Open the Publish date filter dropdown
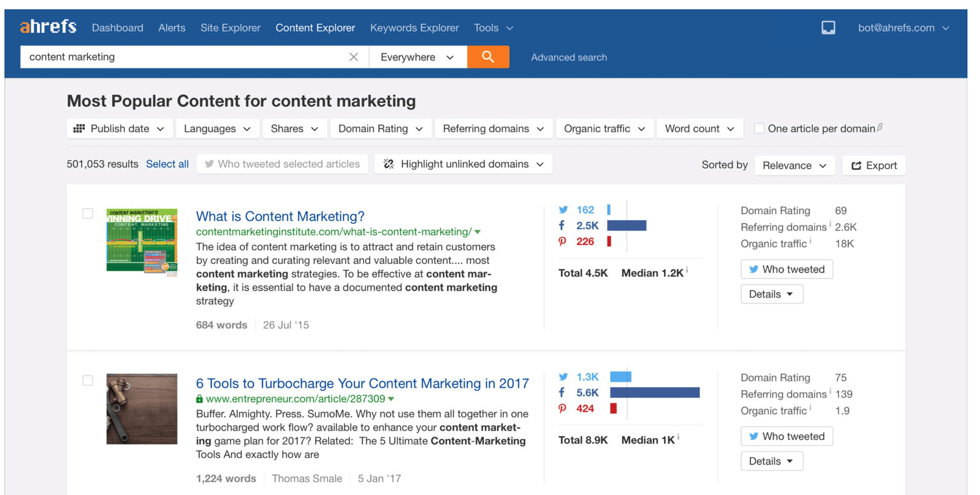Viewport: 980px width, 495px height. tap(120, 129)
